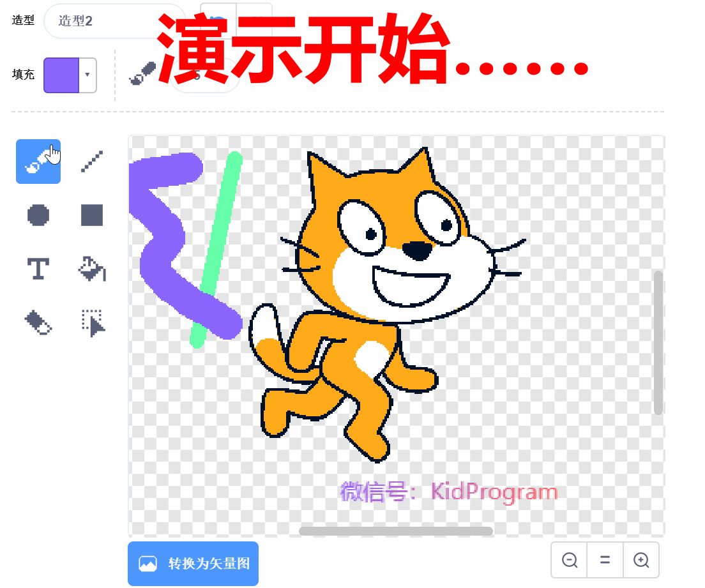
Task: Select the Text tool
Action: coord(38,269)
